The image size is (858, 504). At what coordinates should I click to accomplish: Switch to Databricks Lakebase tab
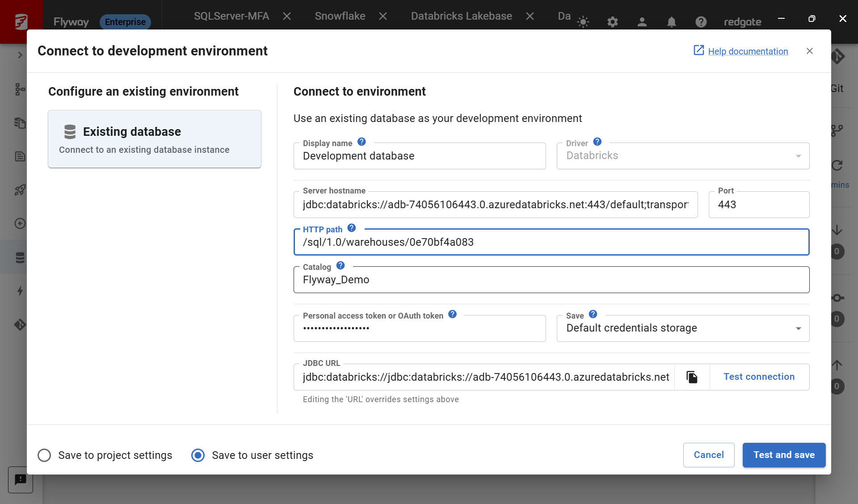click(462, 16)
